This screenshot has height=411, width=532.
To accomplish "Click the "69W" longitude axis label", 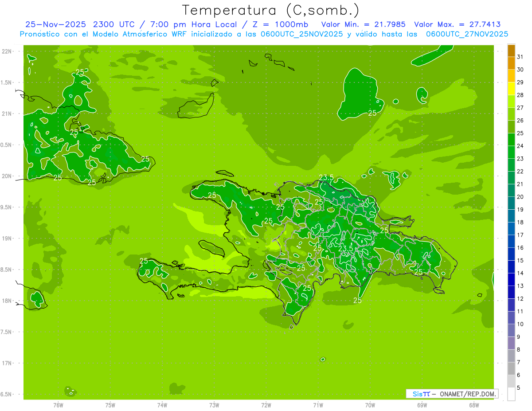I will click(x=422, y=405).
